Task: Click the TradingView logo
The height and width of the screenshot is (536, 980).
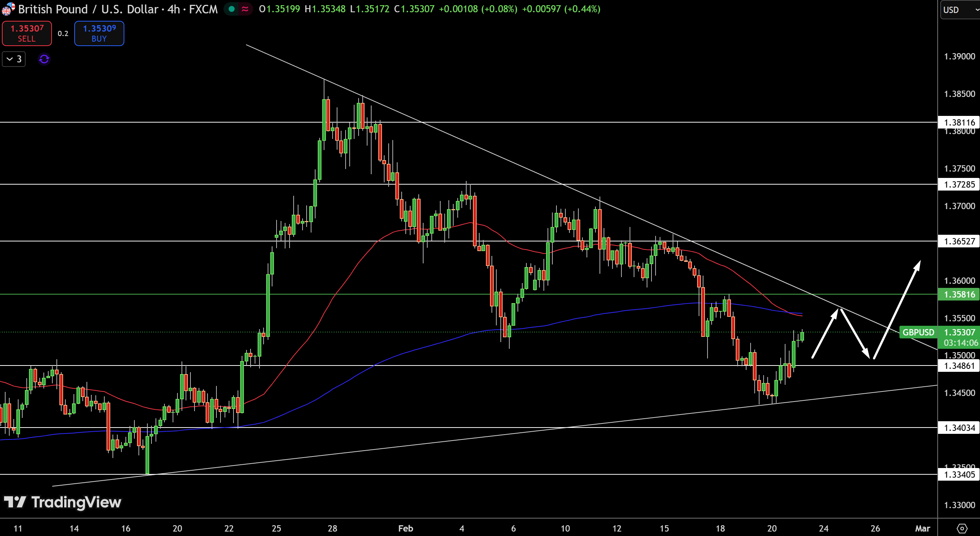Action: point(62,502)
